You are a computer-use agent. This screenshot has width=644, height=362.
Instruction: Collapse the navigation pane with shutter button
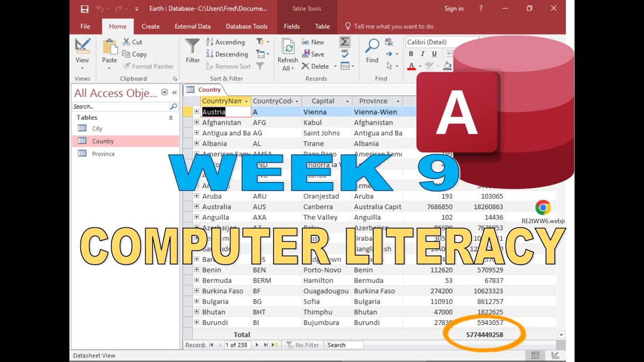pos(175,93)
